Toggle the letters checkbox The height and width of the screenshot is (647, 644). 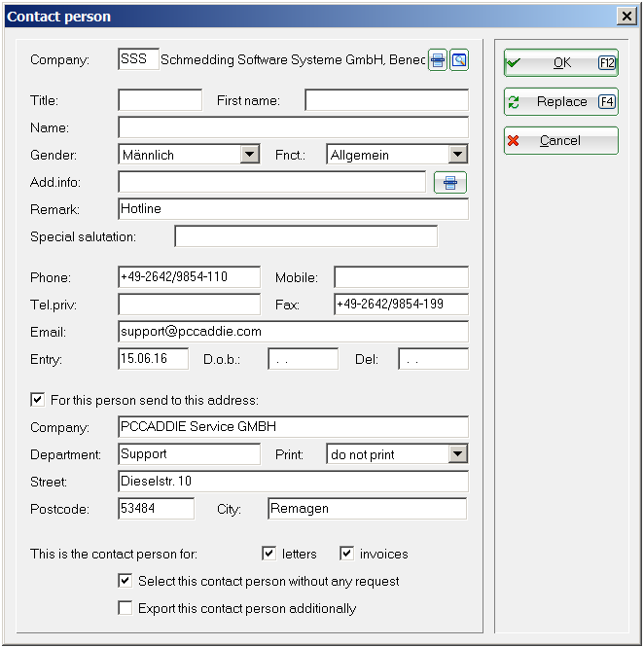click(269, 554)
